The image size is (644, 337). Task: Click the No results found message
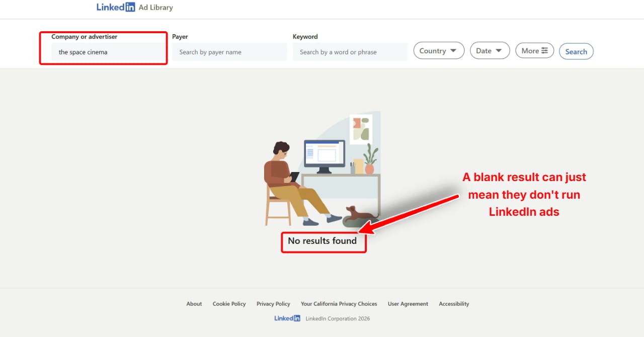[323, 241]
